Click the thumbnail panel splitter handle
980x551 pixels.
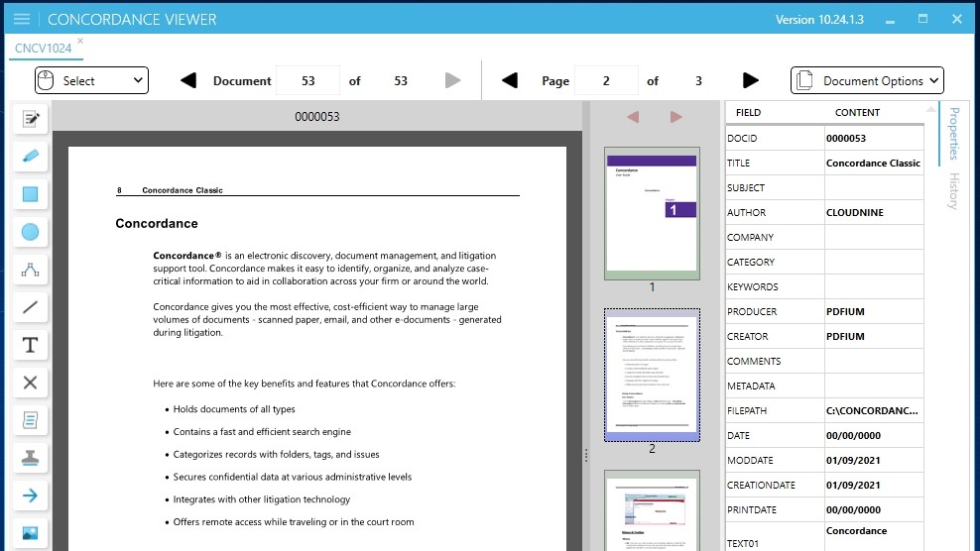[x=586, y=456]
